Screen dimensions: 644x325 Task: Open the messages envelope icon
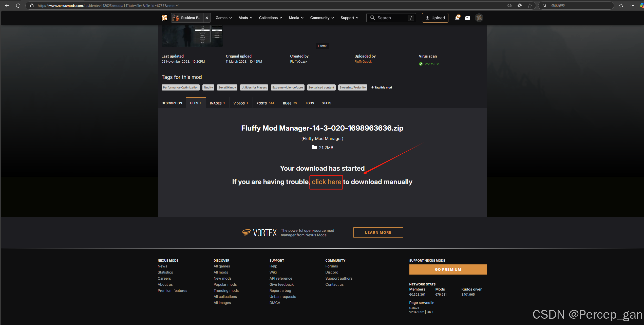click(467, 18)
